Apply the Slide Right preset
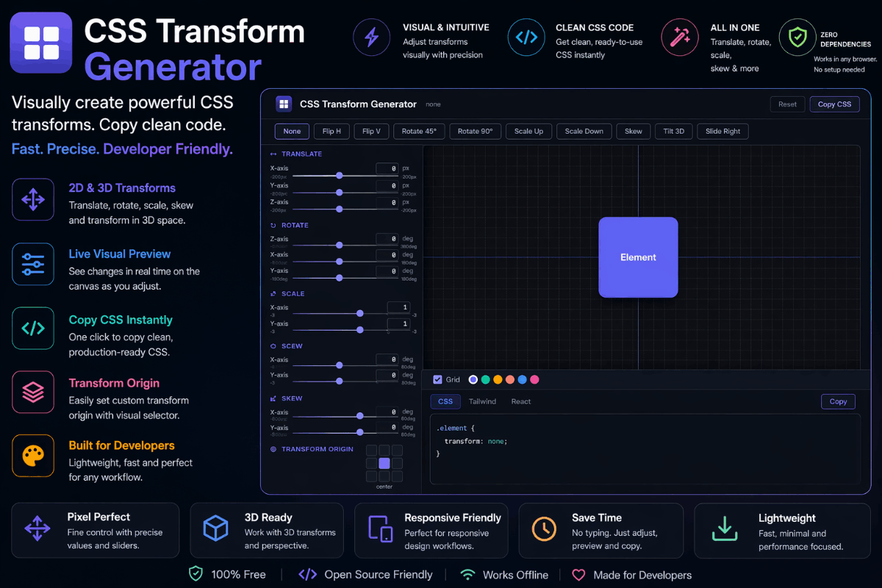 tap(723, 131)
